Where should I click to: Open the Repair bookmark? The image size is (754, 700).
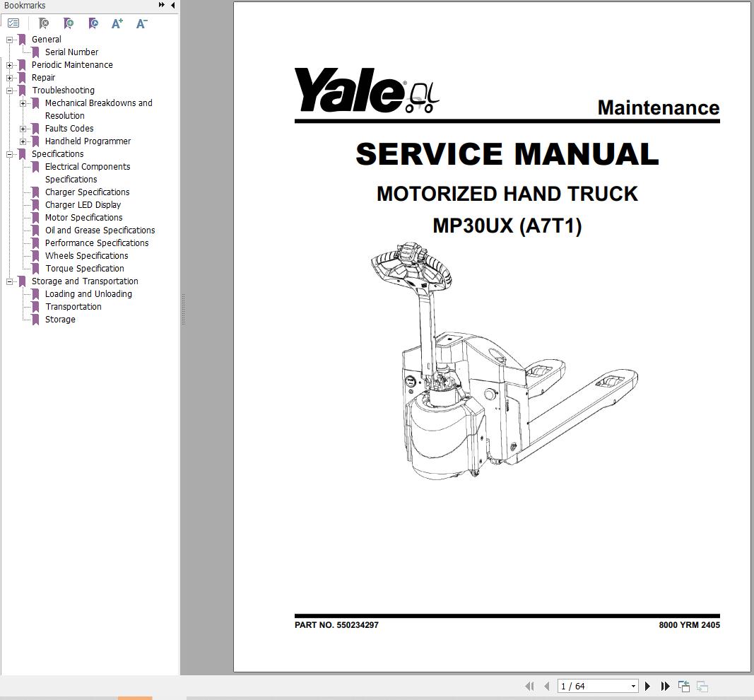pyautogui.click(x=43, y=78)
